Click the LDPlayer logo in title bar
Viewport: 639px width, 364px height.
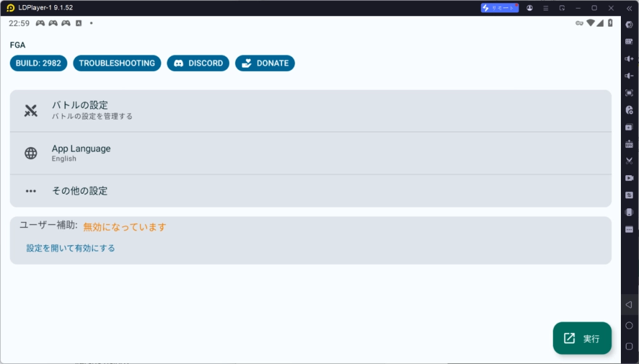pyautogui.click(x=11, y=7)
